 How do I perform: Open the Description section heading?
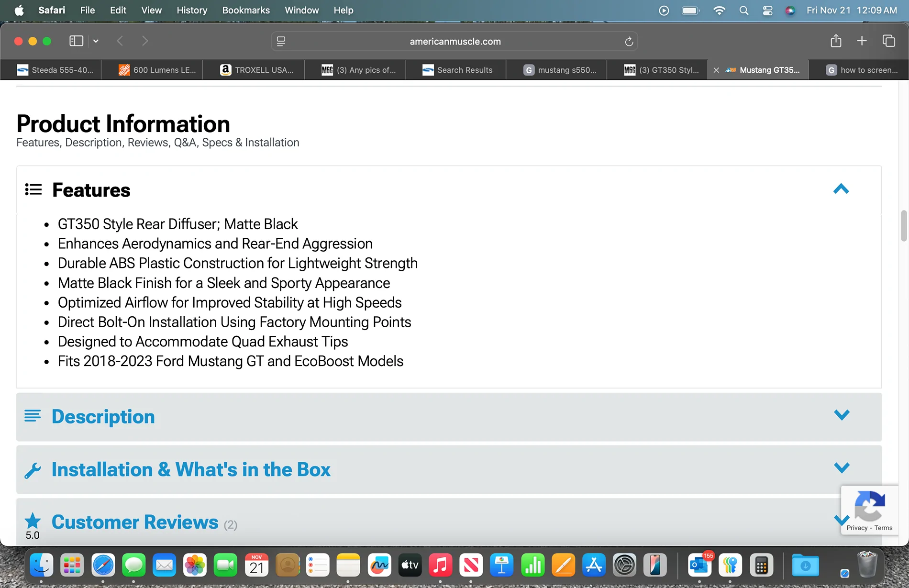(x=103, y=417)
